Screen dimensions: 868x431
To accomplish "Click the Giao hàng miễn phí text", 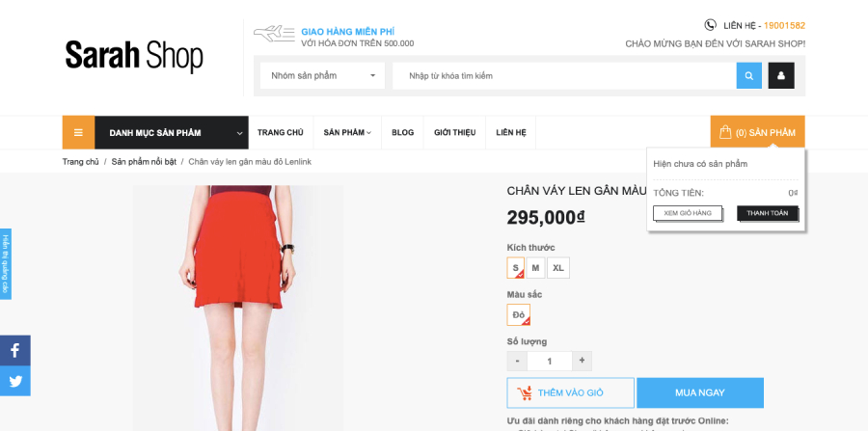I will (x=347, y=32).
